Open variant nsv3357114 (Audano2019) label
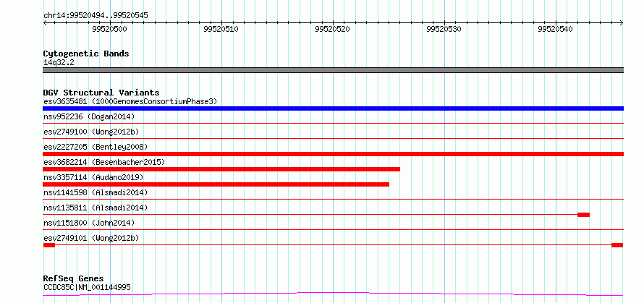The width and height of the screenshot is (644, 303). (x=93, y=177)
